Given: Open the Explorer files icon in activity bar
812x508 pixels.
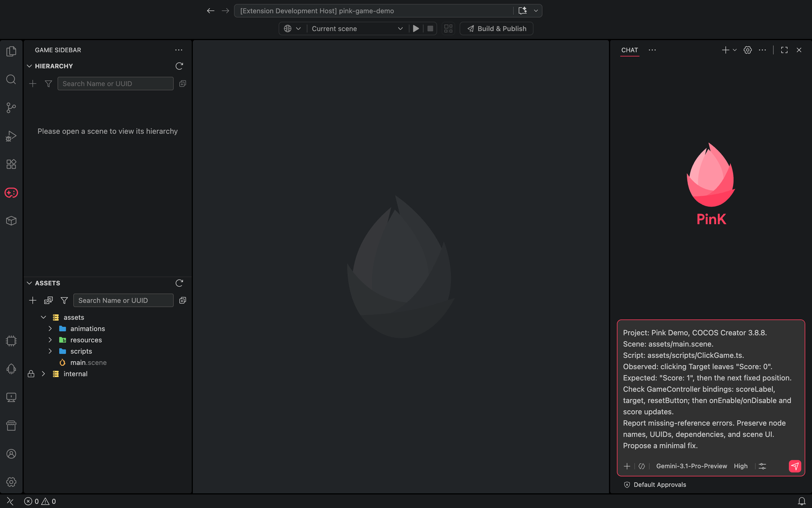Looking at the screenshot, I should [11, 51].
